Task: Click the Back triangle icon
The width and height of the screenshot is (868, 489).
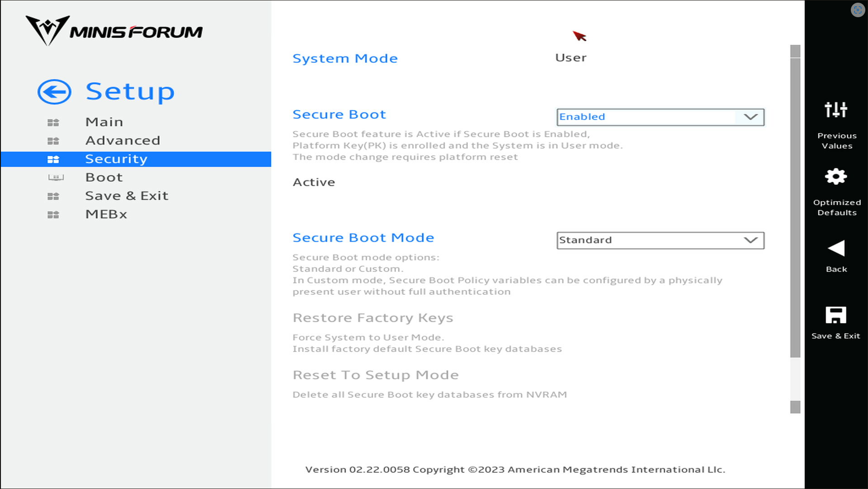Action: tap(836, 248)
